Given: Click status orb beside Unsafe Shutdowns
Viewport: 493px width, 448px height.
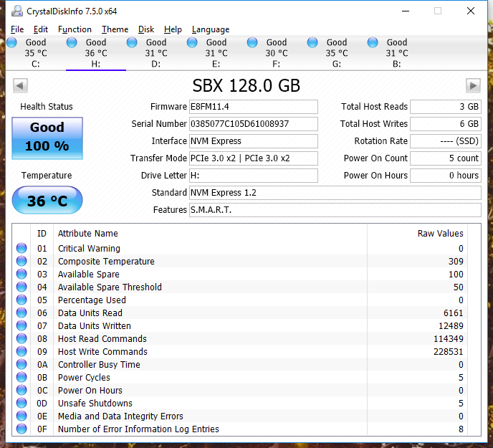Looking at the screenshot, I should (x=21, y=404).
